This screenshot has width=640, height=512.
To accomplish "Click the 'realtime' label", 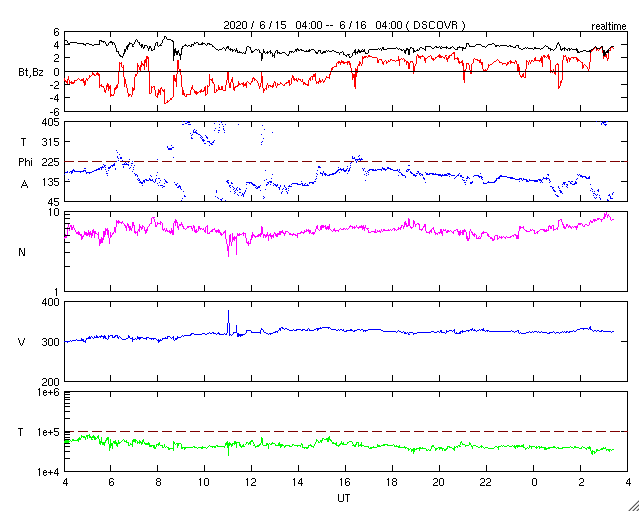I will pyautogui.click(x=609, y=27).
